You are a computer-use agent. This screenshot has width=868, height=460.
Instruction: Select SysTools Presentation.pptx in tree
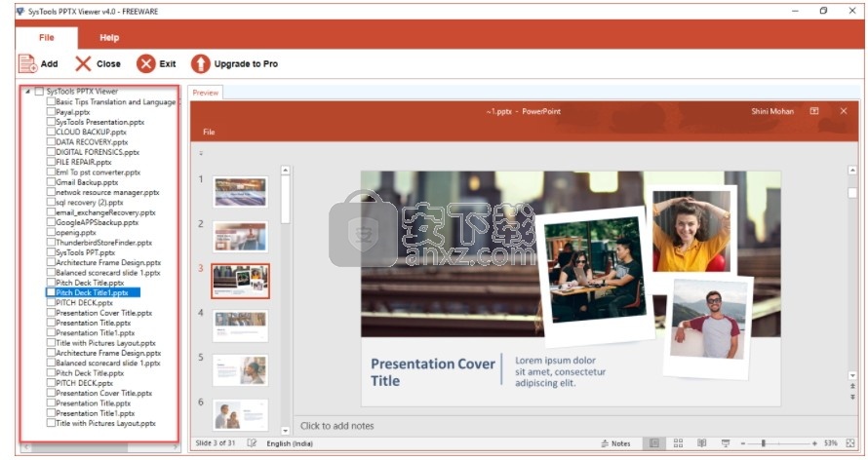coord(100,122)
